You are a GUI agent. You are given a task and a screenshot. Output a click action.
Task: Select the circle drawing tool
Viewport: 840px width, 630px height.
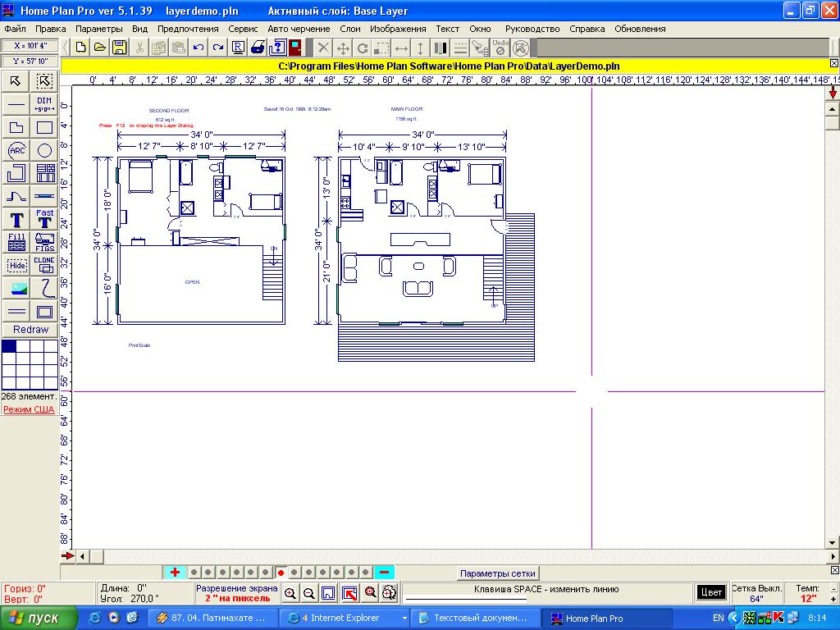tap(44, 151)
